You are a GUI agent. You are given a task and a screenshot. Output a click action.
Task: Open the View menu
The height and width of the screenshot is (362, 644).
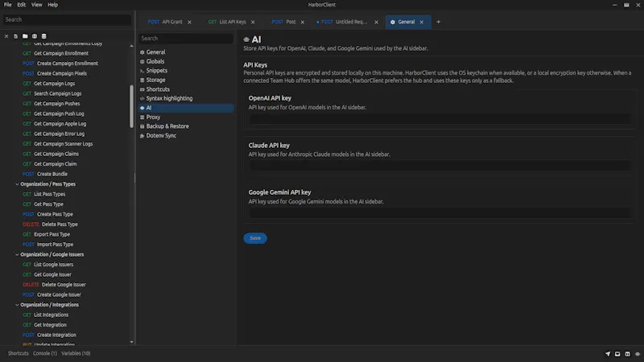pyautogui.click(x=36, y=5)
